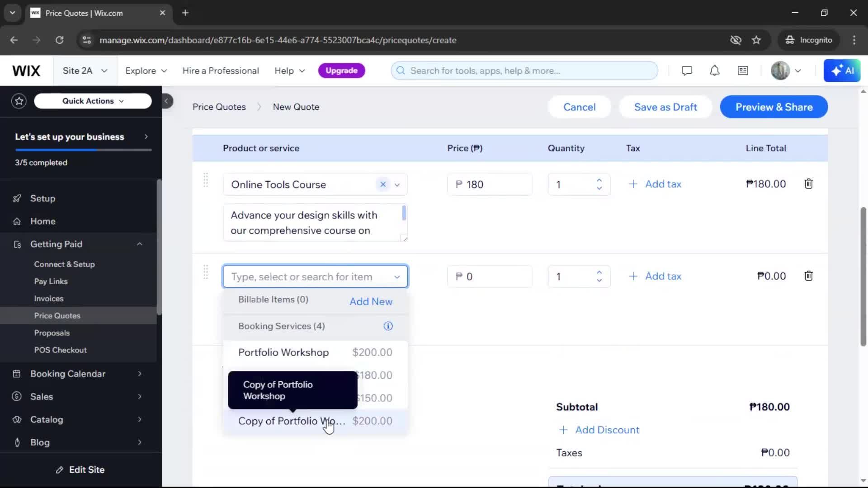This screenshot has width=868, height=488.
Task: Select Copy of Portfolio Workshop item
Action: [x=315, y=421]
